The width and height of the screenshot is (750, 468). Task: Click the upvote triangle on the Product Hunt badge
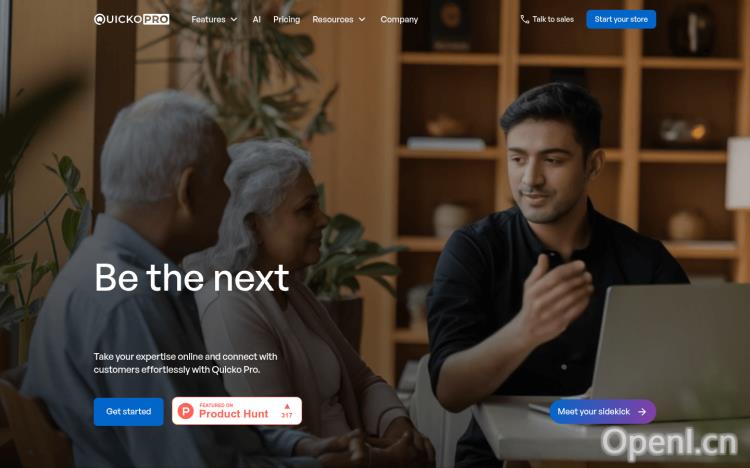(287, 406)
